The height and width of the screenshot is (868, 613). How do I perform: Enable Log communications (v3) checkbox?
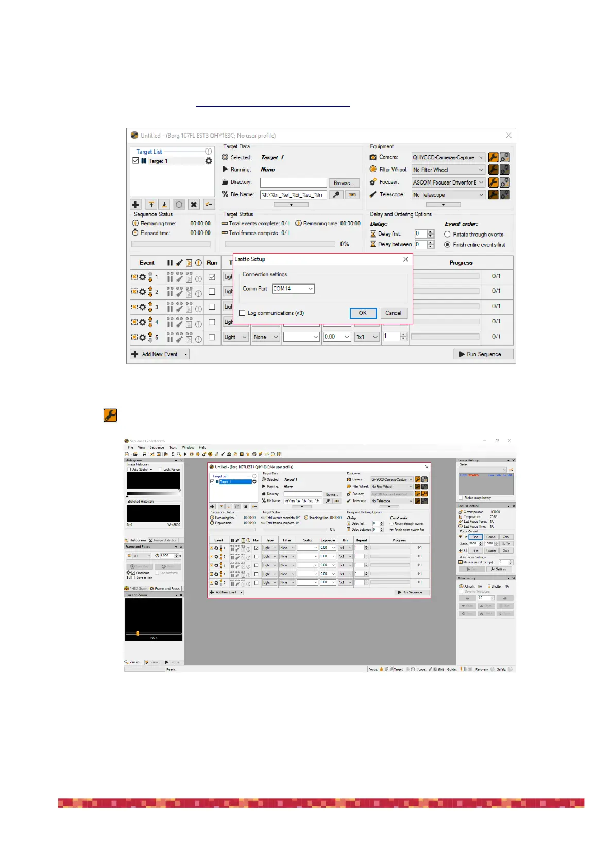point(242,313)
